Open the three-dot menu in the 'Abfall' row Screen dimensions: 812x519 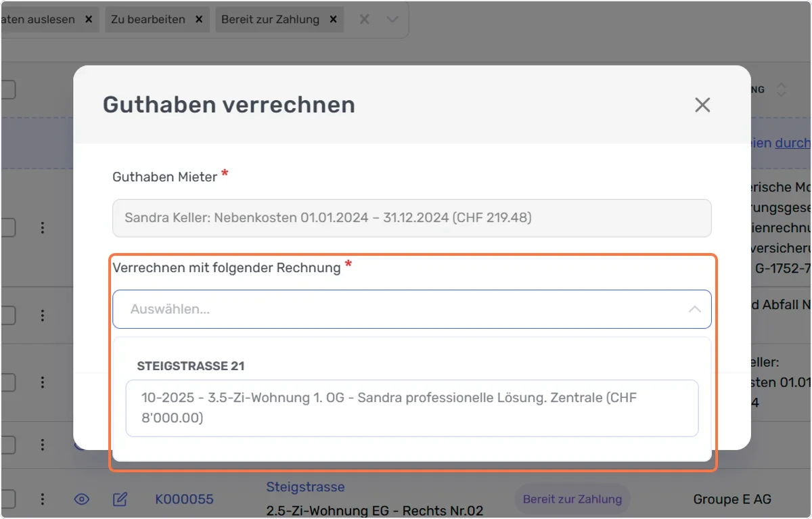42,315
